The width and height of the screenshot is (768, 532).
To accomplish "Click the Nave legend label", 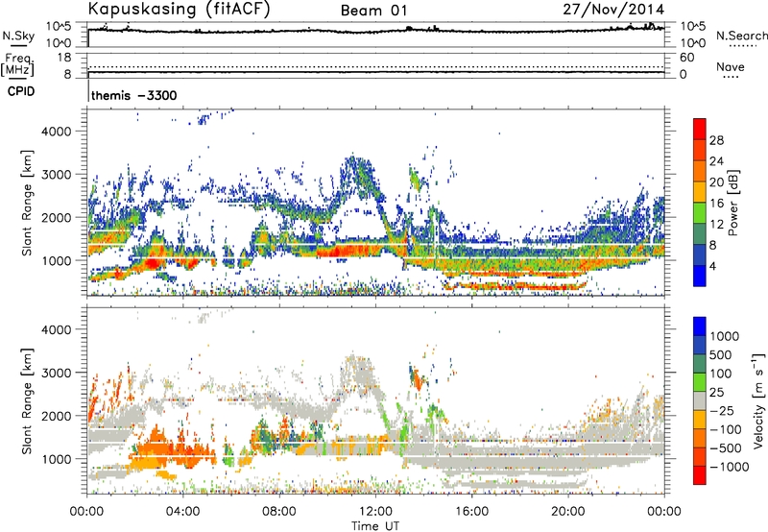I will 731,67.
